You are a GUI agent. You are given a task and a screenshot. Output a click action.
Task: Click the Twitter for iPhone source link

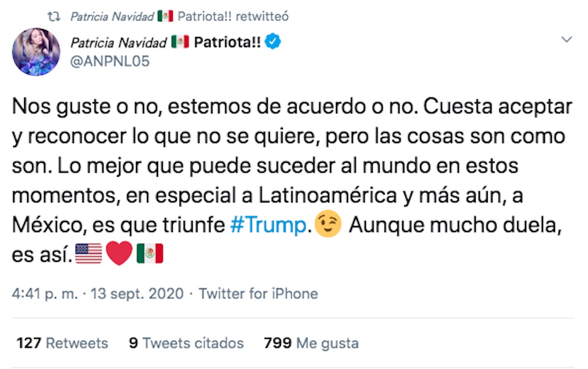(258, 293)
